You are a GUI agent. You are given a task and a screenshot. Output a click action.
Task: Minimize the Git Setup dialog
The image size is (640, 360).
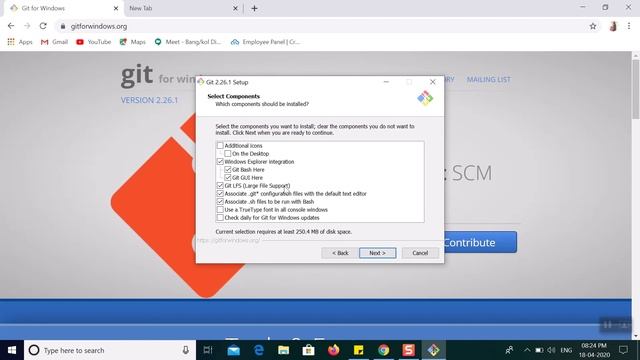coord(386,82)
